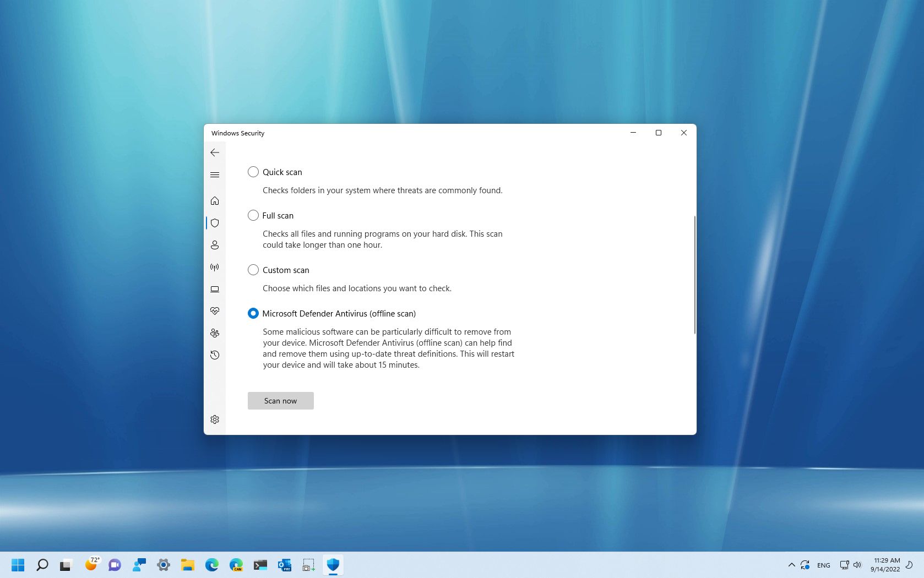Click the Windows Security shield taskbar icon

click(333, 565)
